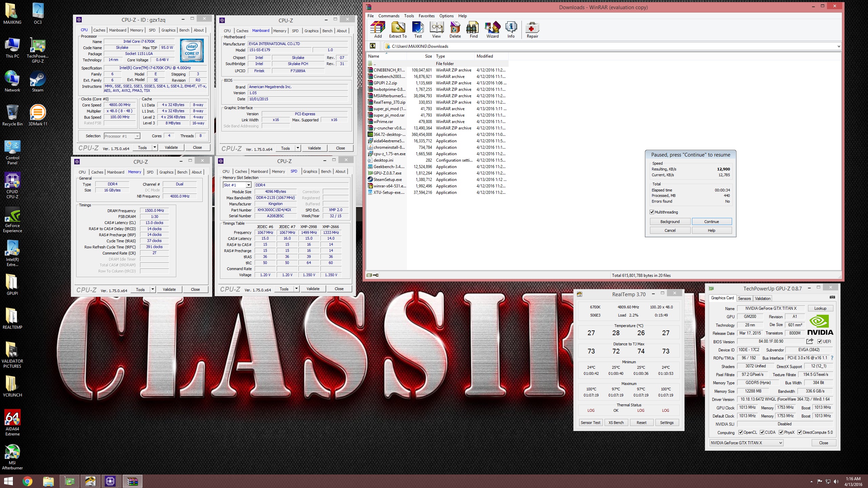
Task: Click the Background button in WinRAR dialog
Action: pyautogui.click(x=670, y=222)
